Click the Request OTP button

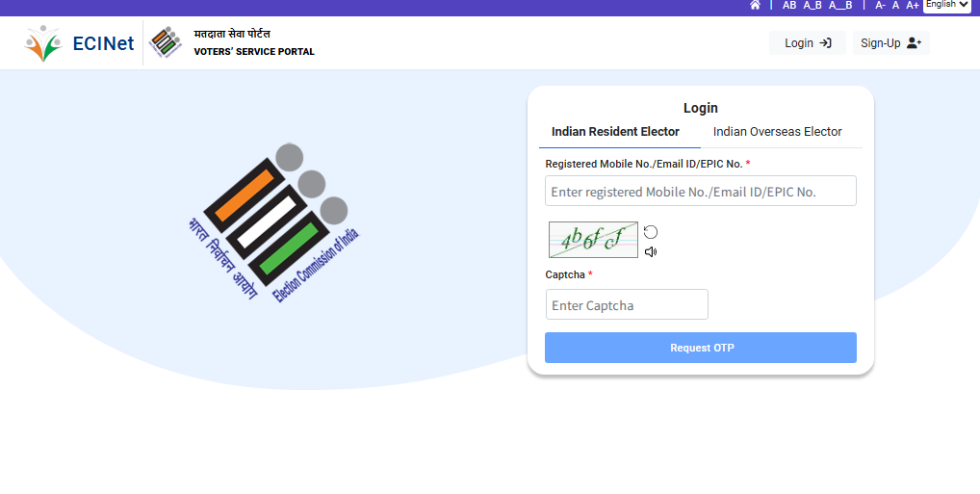(x=701, y=348)
